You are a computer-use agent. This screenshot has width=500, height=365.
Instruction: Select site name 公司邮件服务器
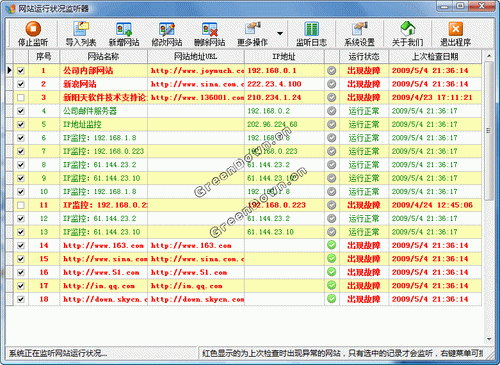tap(90, 111)
